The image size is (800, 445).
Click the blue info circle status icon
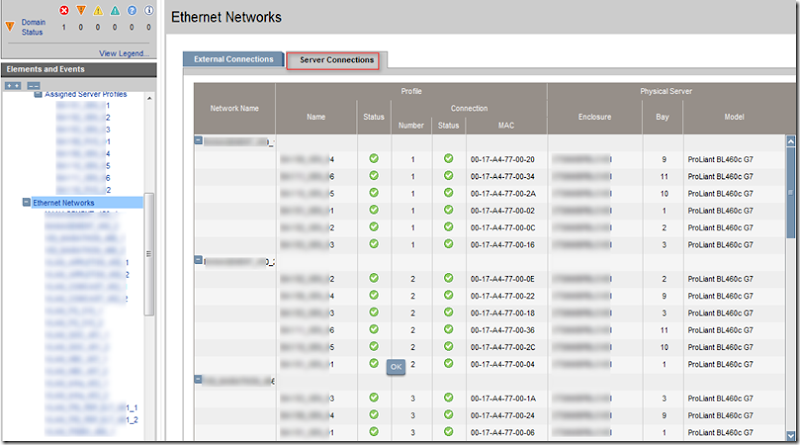coord(149,11)
